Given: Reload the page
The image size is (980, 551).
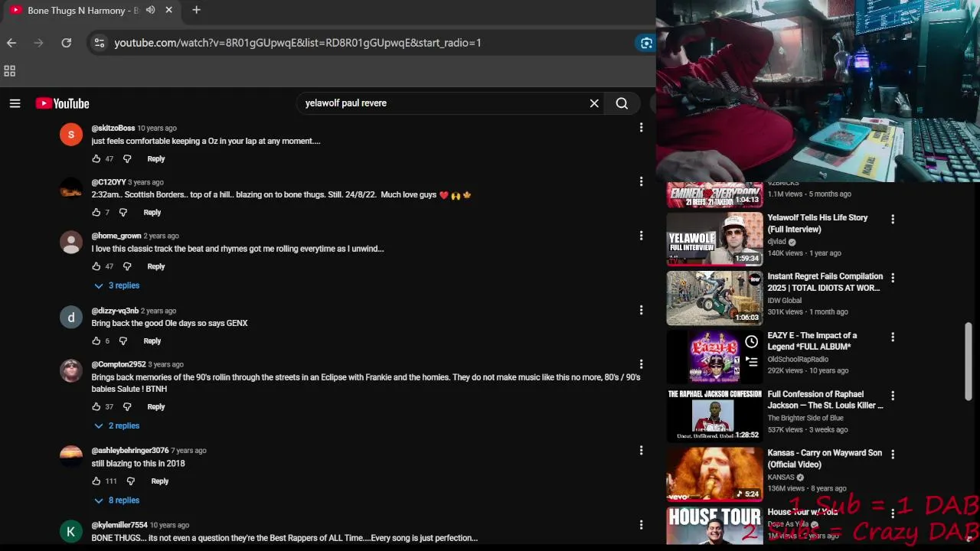Looking at the screenshot, I should 67,43.
